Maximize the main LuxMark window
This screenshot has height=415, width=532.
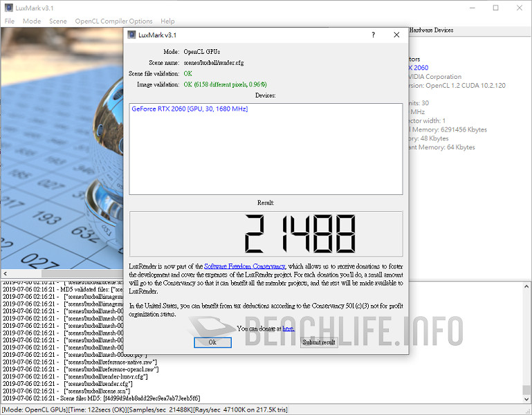pos(495,8)
